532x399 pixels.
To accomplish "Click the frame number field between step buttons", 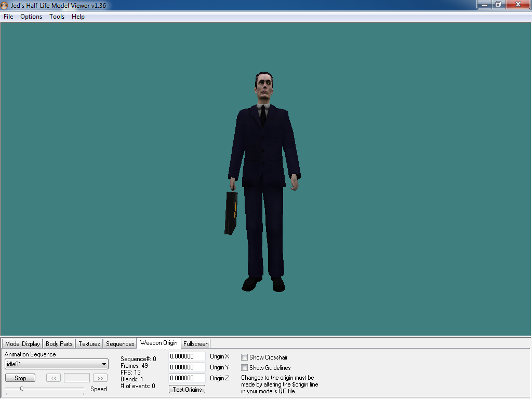I will [x=77, y=378].
